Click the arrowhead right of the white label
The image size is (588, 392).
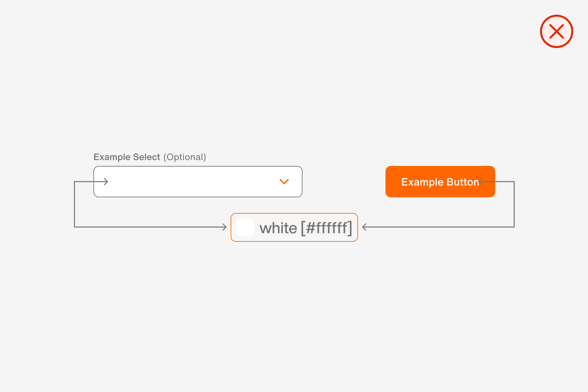[x=365, y=227]
